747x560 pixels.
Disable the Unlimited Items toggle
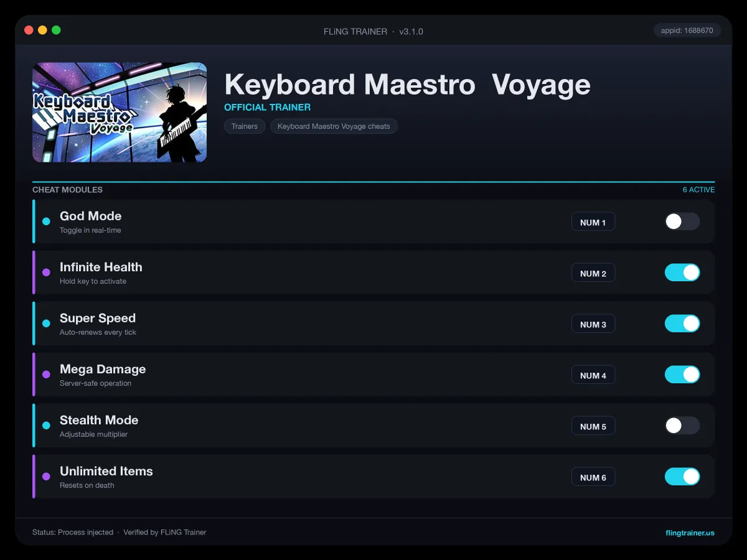[682, 477]
